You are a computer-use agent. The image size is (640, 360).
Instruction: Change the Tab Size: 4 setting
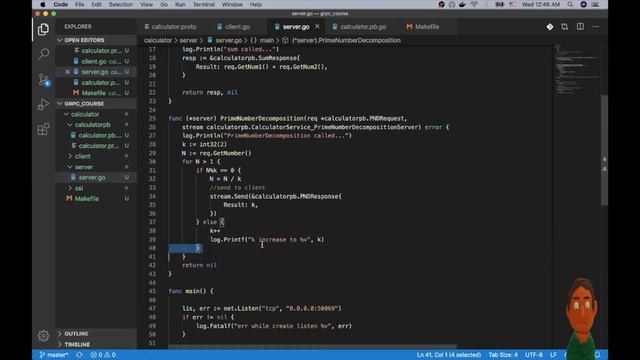[x=503, y=355]
